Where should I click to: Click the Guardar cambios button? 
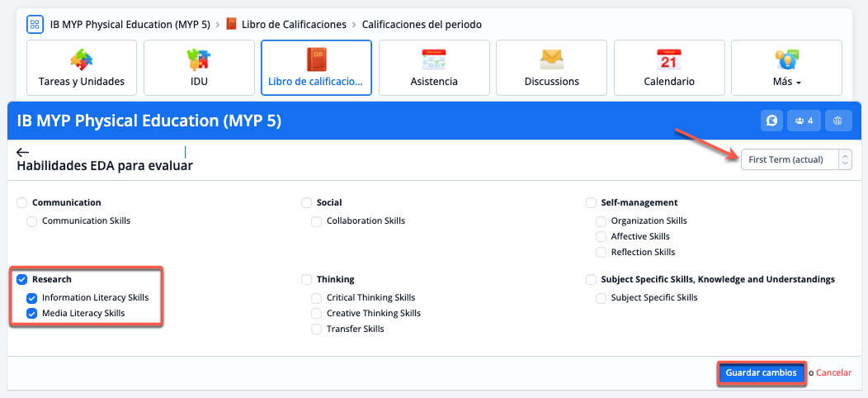pos(761,373)
